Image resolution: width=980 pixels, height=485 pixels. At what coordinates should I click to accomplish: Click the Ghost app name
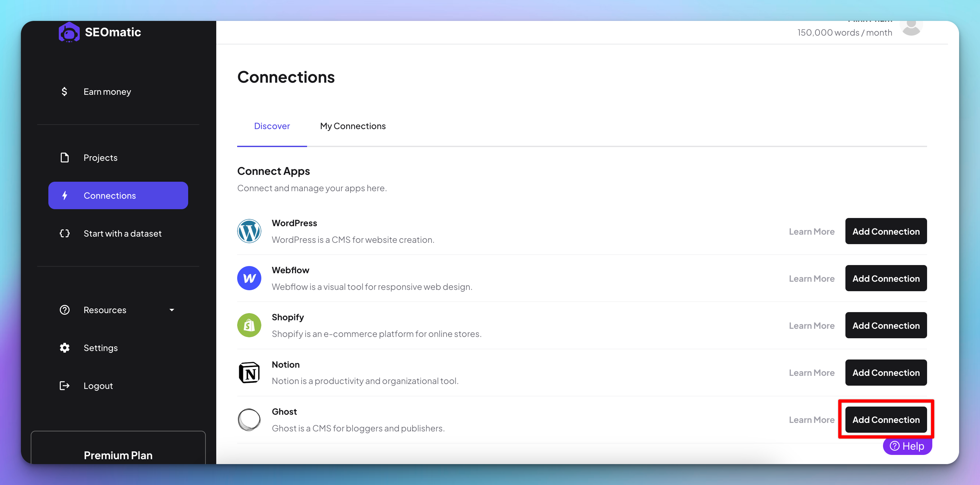(284, 412)
